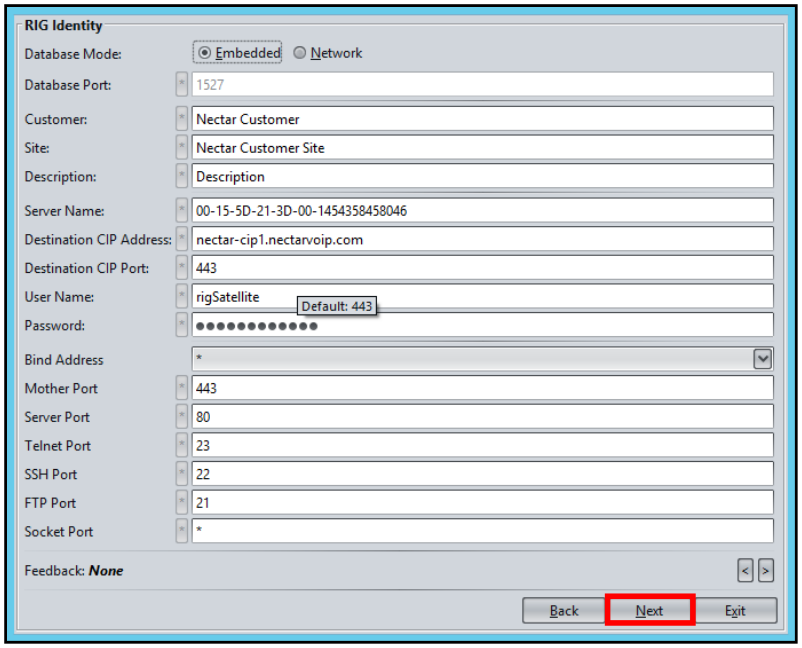Click the Destination CIP Port field
The width and height of the screenshot is (802, 648).
click(482, 267)
